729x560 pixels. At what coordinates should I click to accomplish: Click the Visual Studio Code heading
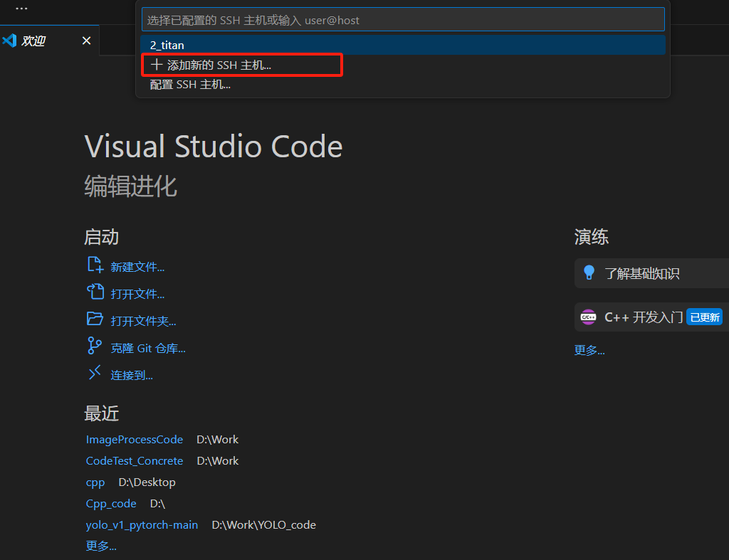(214, 147)
